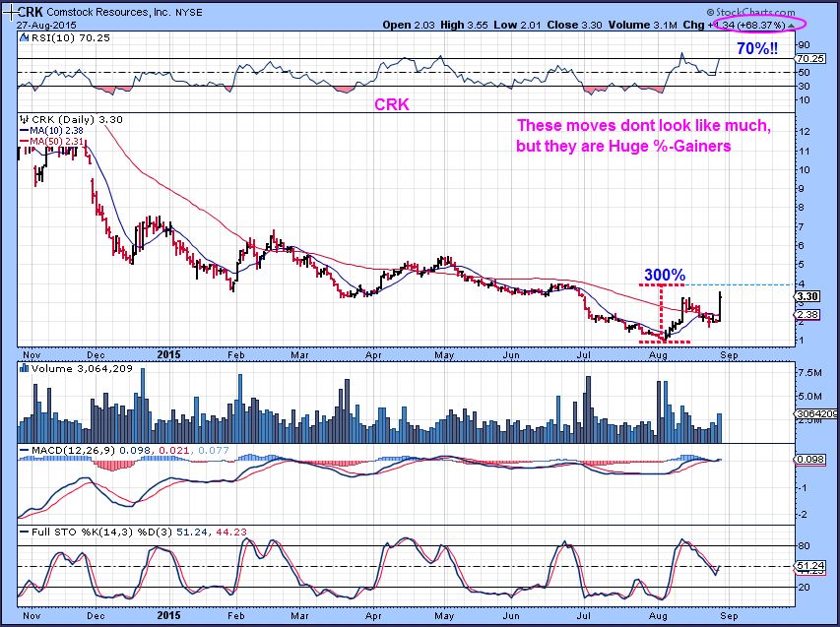Click the +68.37% change figure
Screen dimensions: 840x627
click(x=761, y=26)
